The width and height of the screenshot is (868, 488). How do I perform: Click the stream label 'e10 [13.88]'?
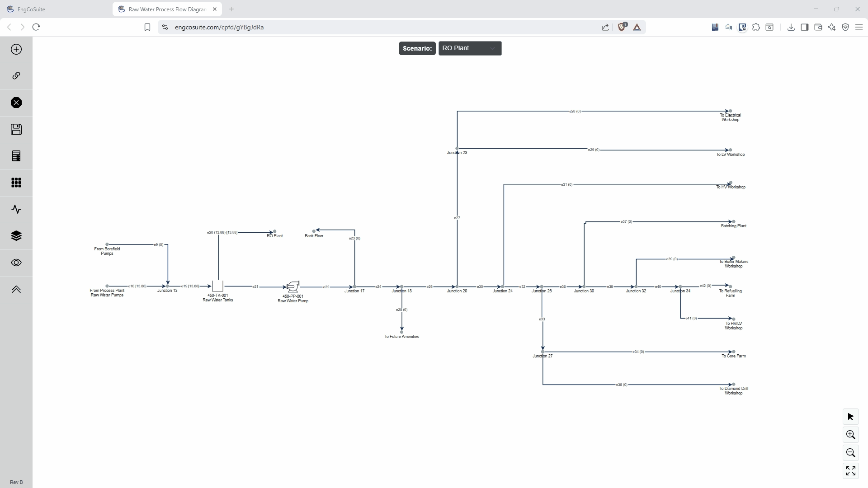pyautogui.click(x=137, y=286)
